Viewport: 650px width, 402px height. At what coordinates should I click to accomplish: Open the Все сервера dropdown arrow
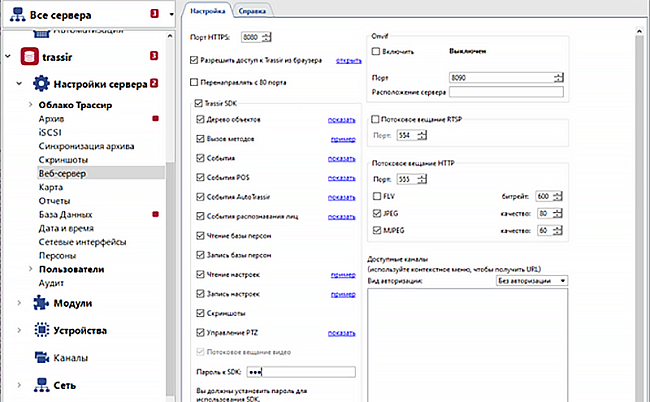(171, 15)
